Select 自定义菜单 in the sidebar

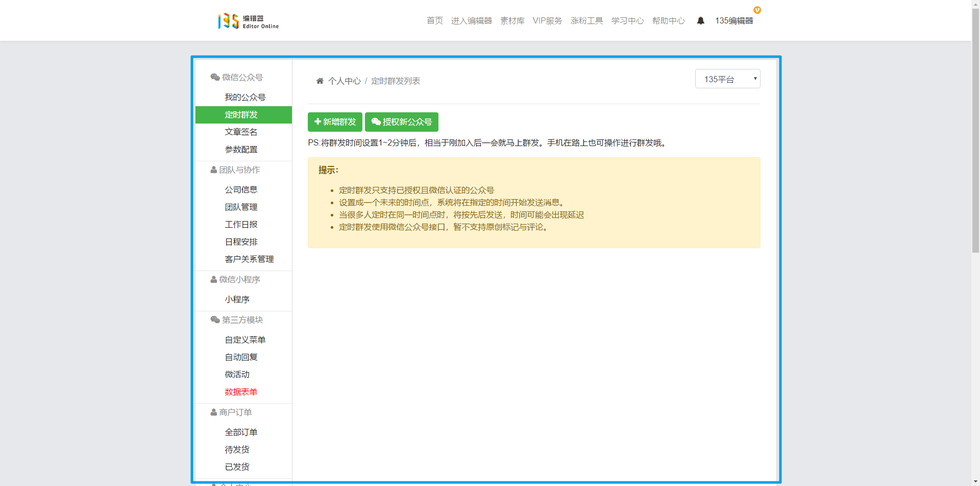point(245,340)
